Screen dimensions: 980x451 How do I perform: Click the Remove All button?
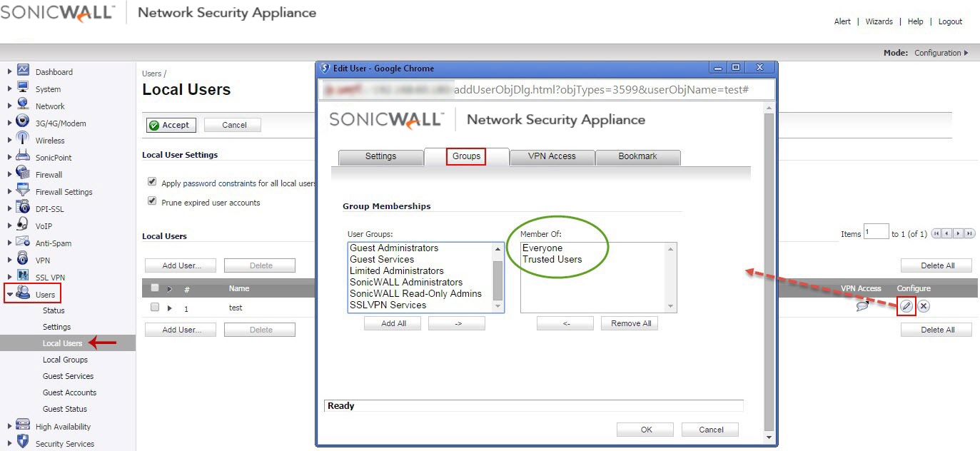[630, 323]
